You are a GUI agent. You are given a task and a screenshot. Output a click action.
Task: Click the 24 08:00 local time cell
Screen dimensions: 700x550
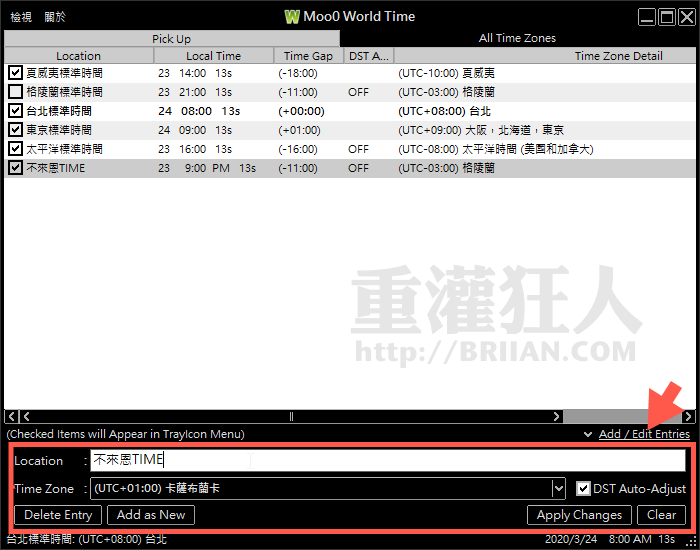199,111
